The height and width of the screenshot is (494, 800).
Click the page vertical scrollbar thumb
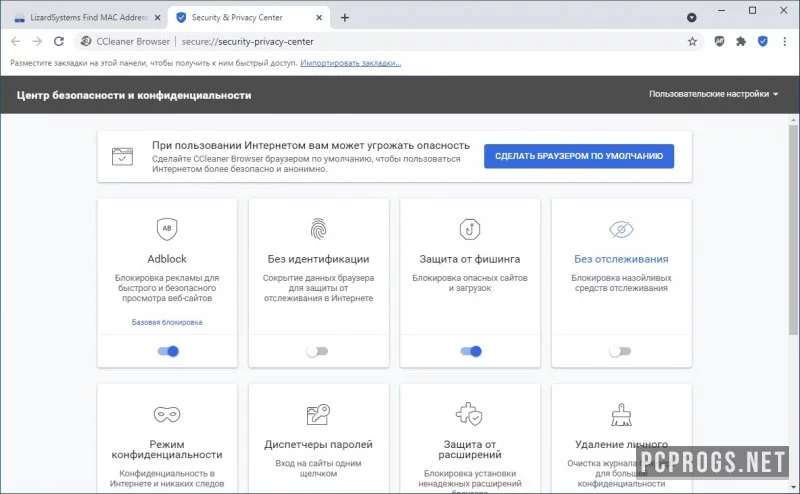click(x=793, y=230)
